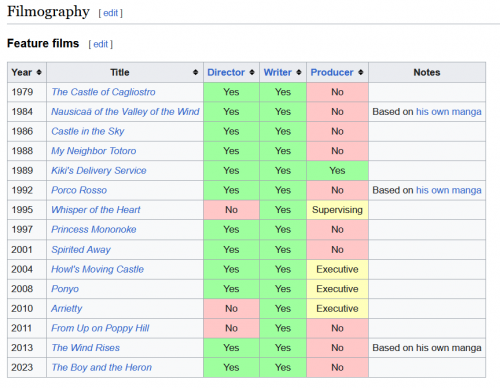Click Producer No cell for Spirited Away
This screenshot has height=388, width=500.
pos(337,249)
